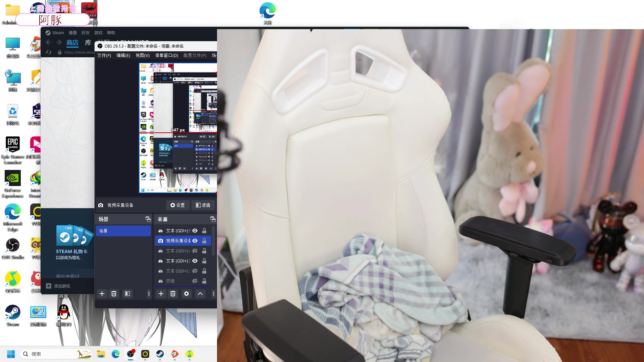Hide the first 文本 (GDI+) source
The width and height of the screenshot is (644, 362).
(x=195, y=231)
